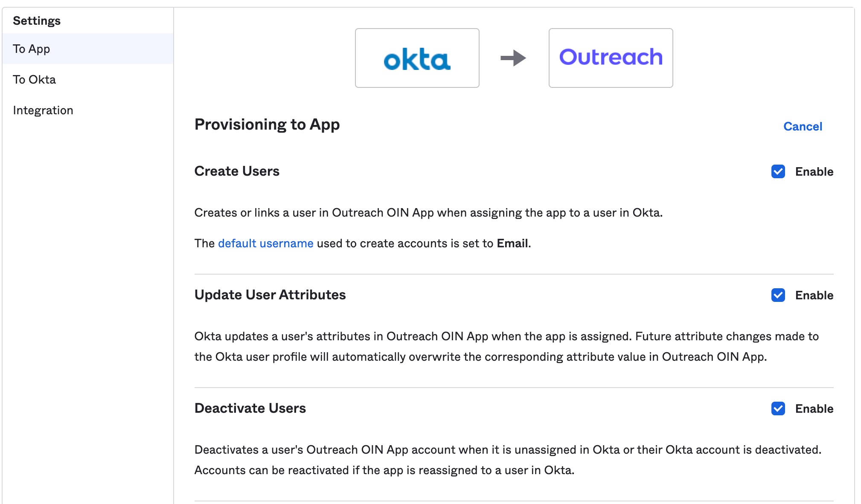Viewport: 861px width, 504px height.
Task: Open the To App settings tab
Action: (88, 49)
